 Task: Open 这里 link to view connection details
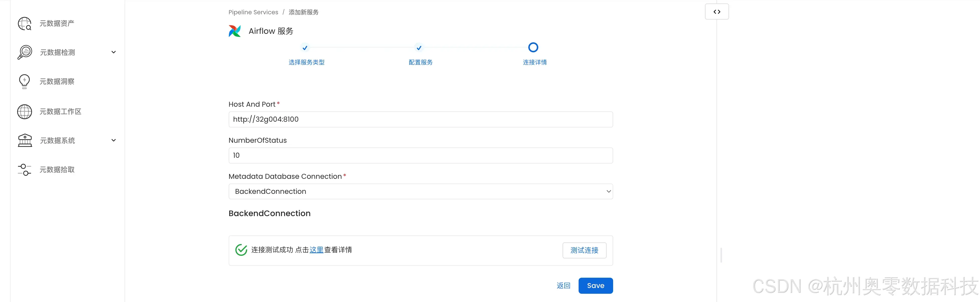pos(316,250)
